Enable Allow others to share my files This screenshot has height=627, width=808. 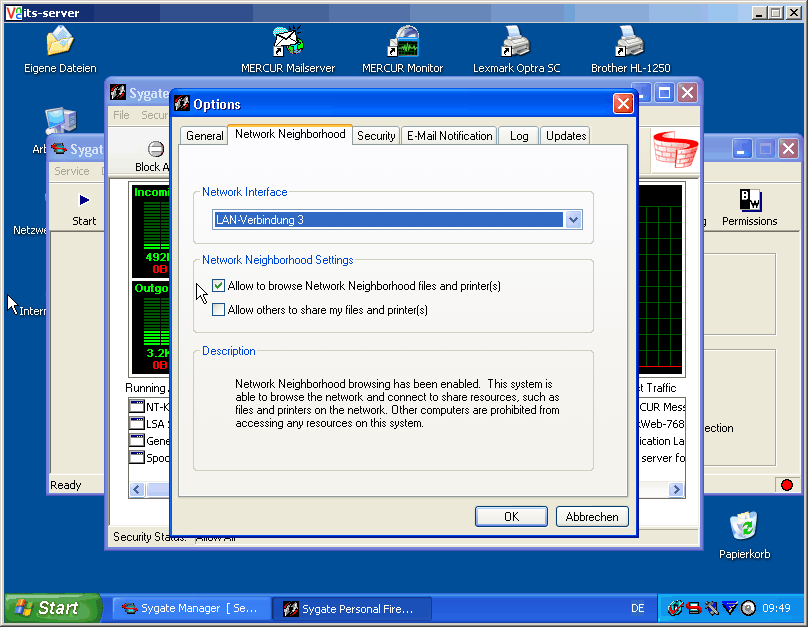click(x=218, y=310)
